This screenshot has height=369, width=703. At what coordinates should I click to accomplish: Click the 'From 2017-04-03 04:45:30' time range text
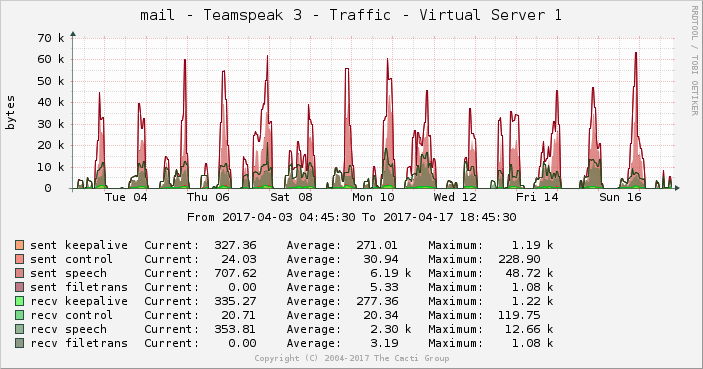[x=271, y=217]
